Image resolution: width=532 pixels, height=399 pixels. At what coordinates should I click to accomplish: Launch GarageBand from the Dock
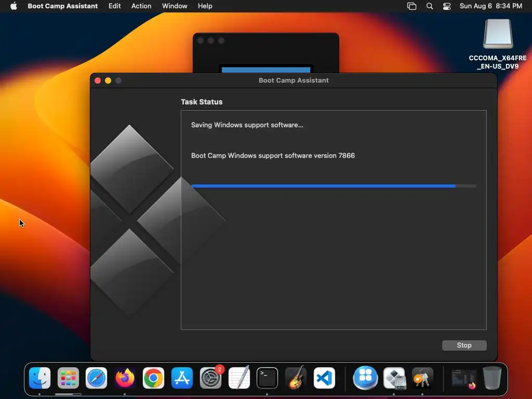(x=296, y=378)
